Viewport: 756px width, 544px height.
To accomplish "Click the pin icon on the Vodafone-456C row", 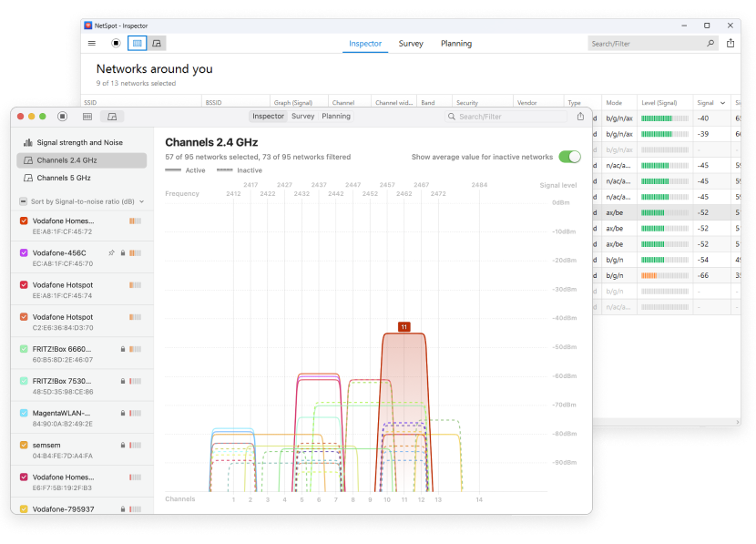I will 111,252.
